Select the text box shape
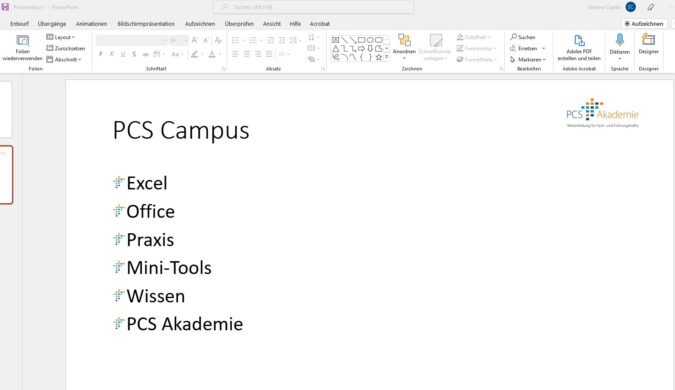The height and width of the screenshot is (390, 675). pos(335,40)
